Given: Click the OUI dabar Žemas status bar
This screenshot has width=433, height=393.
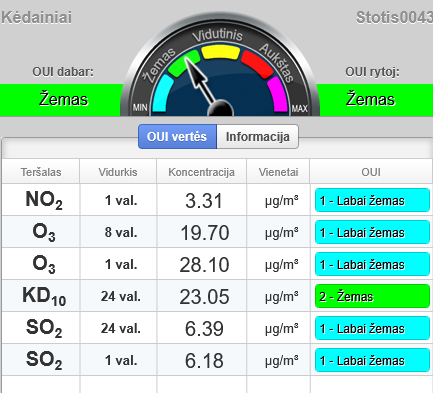Looking at the screenshot, I should coord(62,100).
